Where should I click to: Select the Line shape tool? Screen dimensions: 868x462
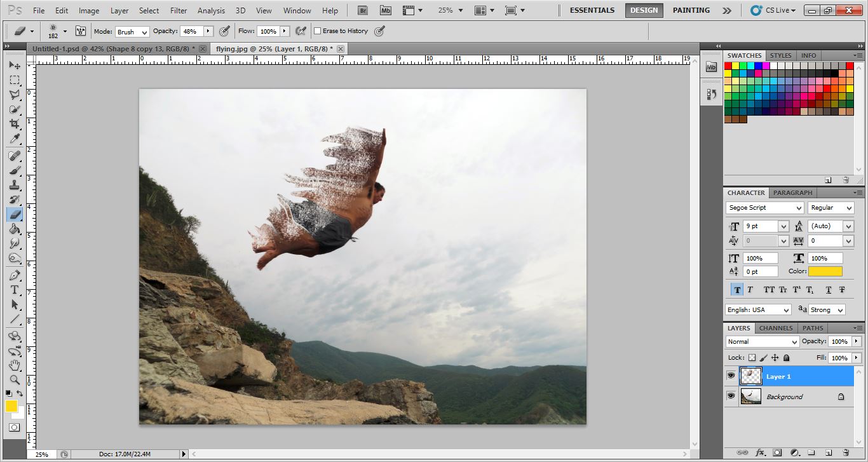[15, 319]
